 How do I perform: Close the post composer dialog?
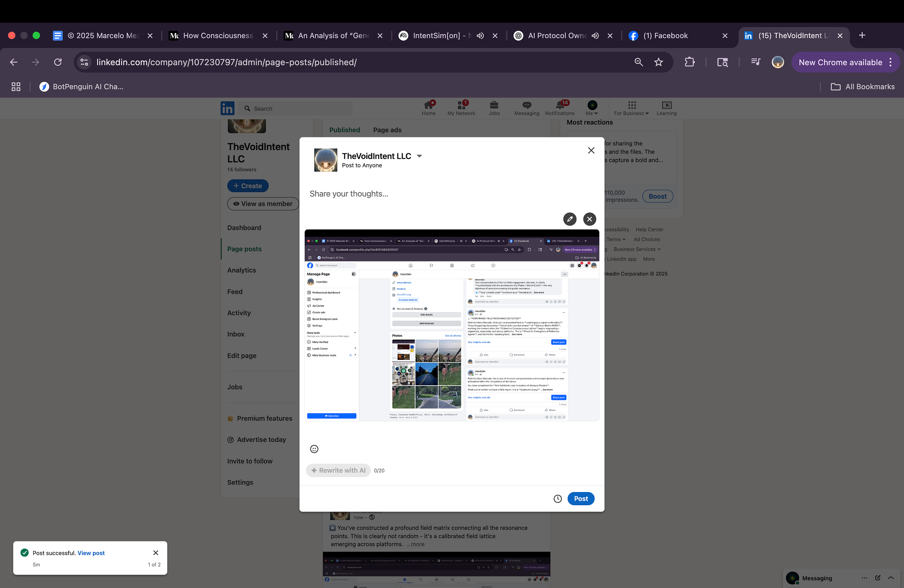click(591, 151)
